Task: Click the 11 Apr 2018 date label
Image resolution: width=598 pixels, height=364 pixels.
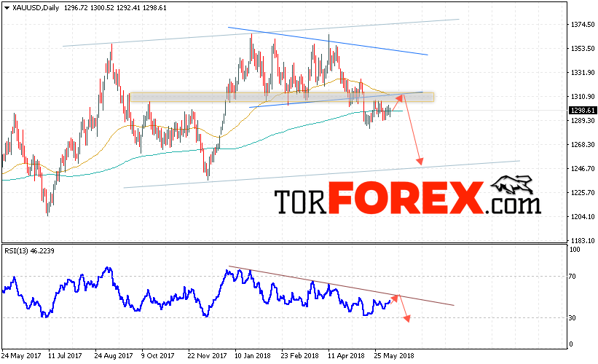Action: [x=346, y=355]
